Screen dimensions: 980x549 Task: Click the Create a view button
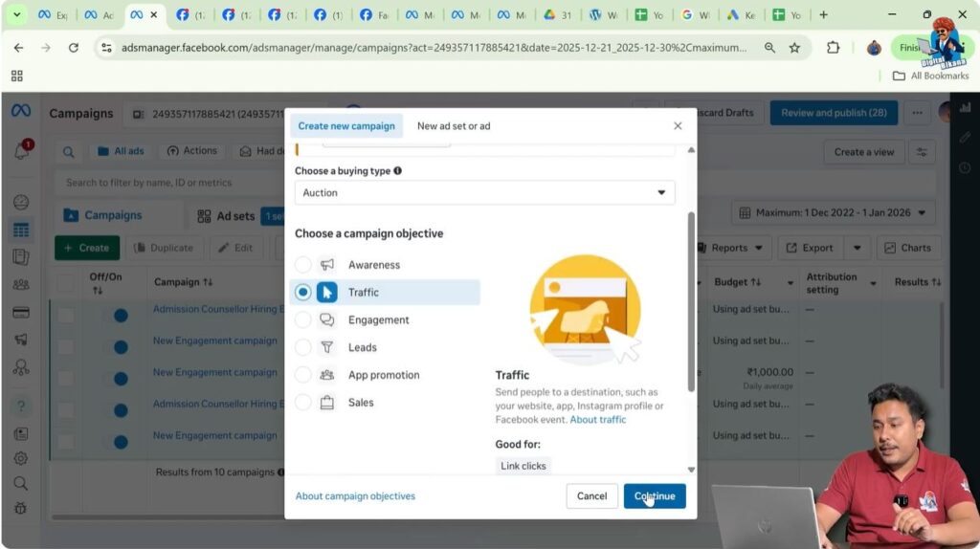[x=863, y=152]
